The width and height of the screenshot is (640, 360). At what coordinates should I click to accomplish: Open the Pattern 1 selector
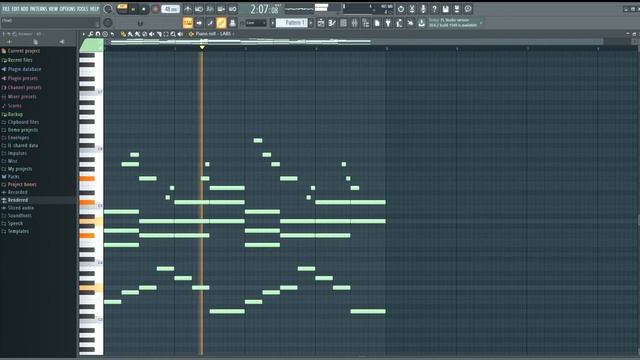[292, 23]
